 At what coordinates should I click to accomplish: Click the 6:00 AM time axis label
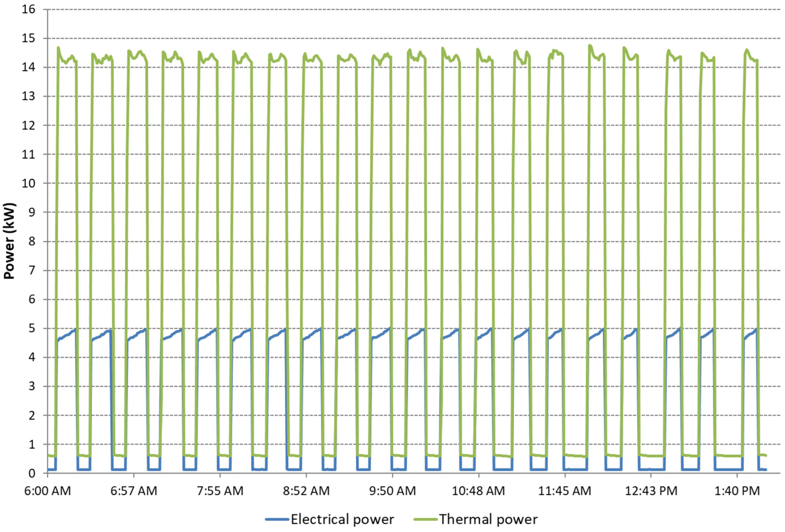click(48, 491)
